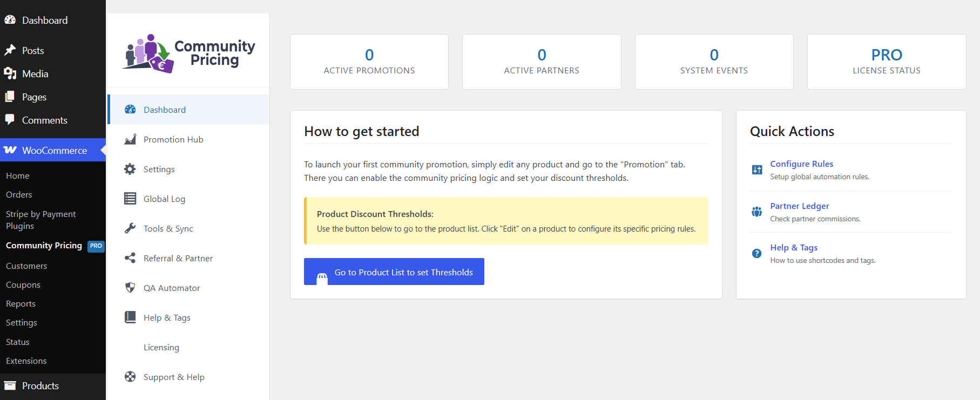Open the Partner Ledger quick action link
The image size is (980, 400).
pos(799,206)
